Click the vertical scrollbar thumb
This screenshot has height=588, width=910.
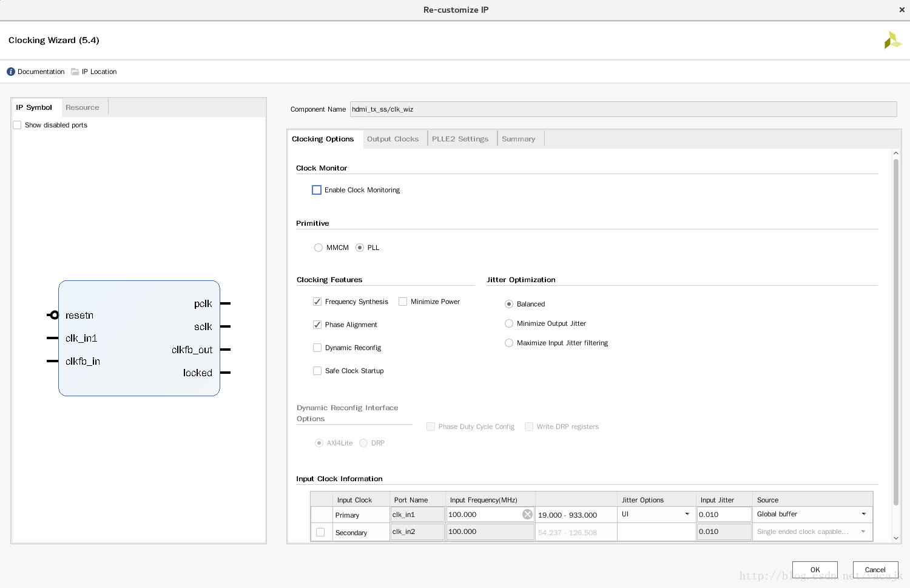click(x=895, y=332)
